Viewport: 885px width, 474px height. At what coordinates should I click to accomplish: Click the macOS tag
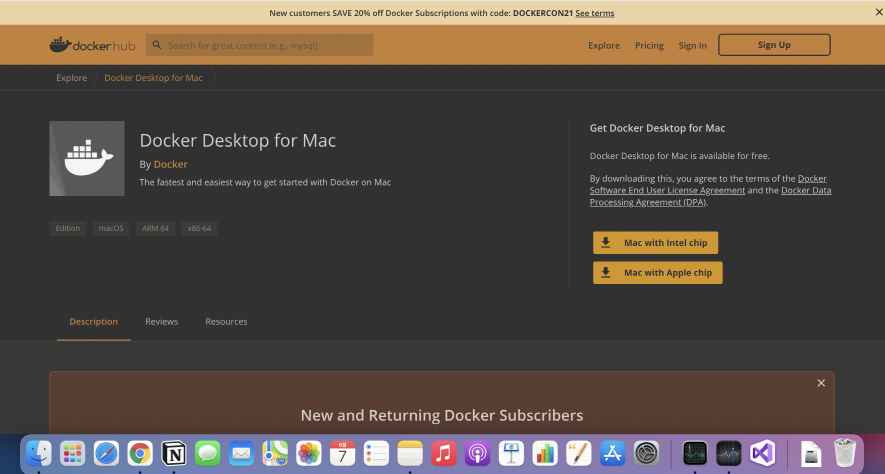[111, 229]
